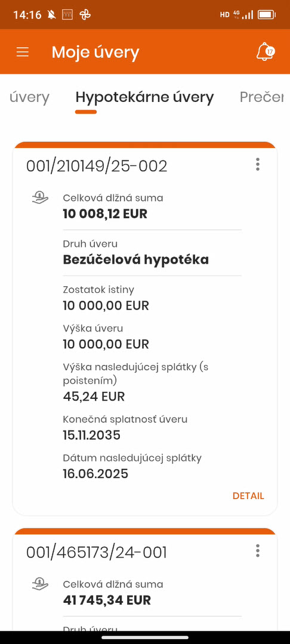The height and width of the screenshot is (644, 290).
Task: Tap the muted notifications bell in status bar
Action: click(x=51, y=15)
